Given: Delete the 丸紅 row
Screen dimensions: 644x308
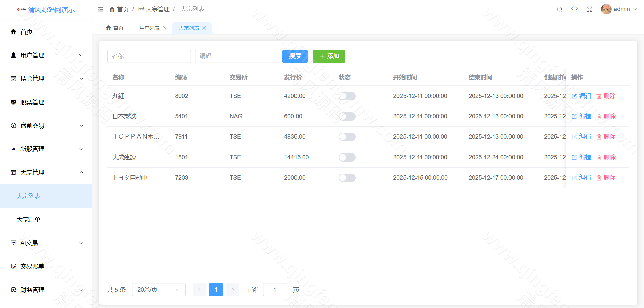Looking at the screenshot, I should [x=606, y=96].
